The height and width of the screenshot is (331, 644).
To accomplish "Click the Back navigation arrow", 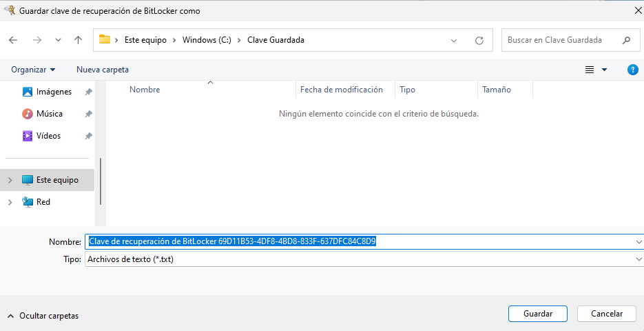I will coord(13,40).
